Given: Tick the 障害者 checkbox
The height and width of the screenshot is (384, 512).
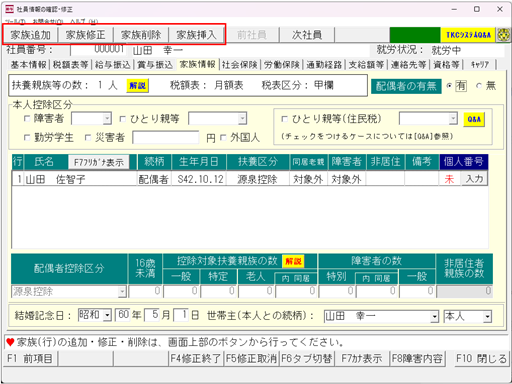Looking at the screenshot, I should (27, 119).
